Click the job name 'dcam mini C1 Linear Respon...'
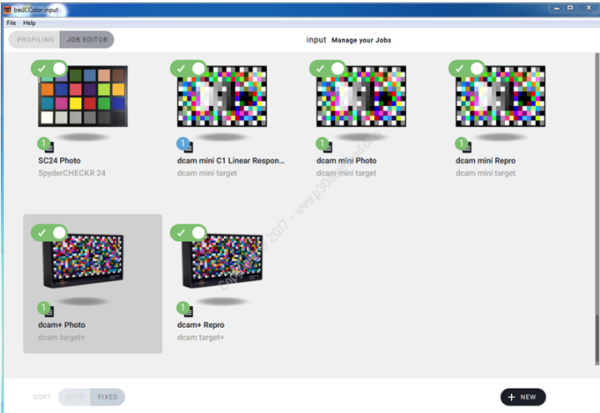The width and height of the screenshot is (600, 413). (231, 161)
